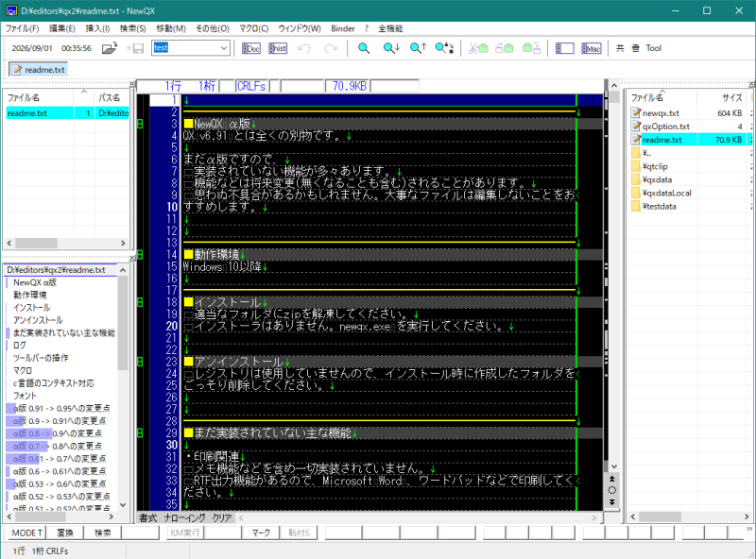Select ツールバーの操作 in the outline panel
This screenshot has height=559, width=756.
(x=41, y=358)
